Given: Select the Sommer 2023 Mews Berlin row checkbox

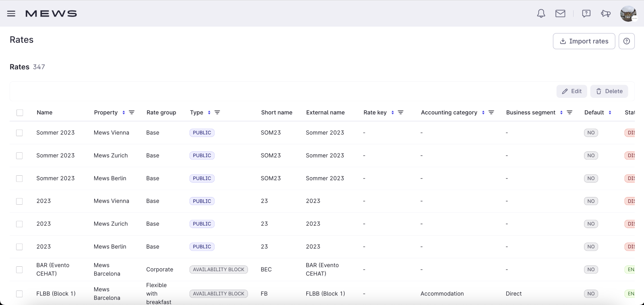Looking at the screenshot, I should (19, 178).
